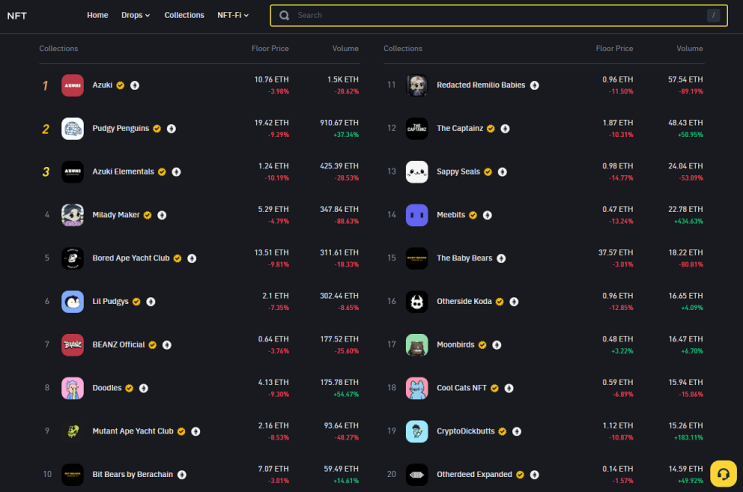Viewport: 743px width, 492px height.
Task: Click the 7.07 ETH floor price
Action: click(273, 469)
